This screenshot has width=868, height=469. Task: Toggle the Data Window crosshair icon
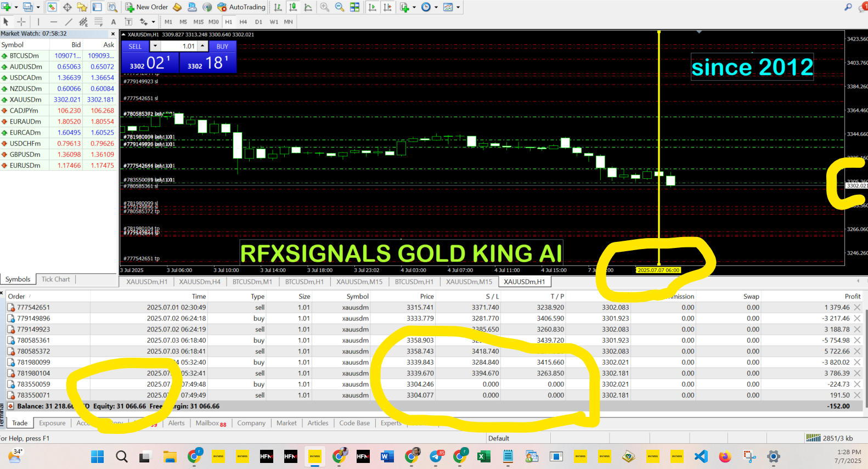67,7
